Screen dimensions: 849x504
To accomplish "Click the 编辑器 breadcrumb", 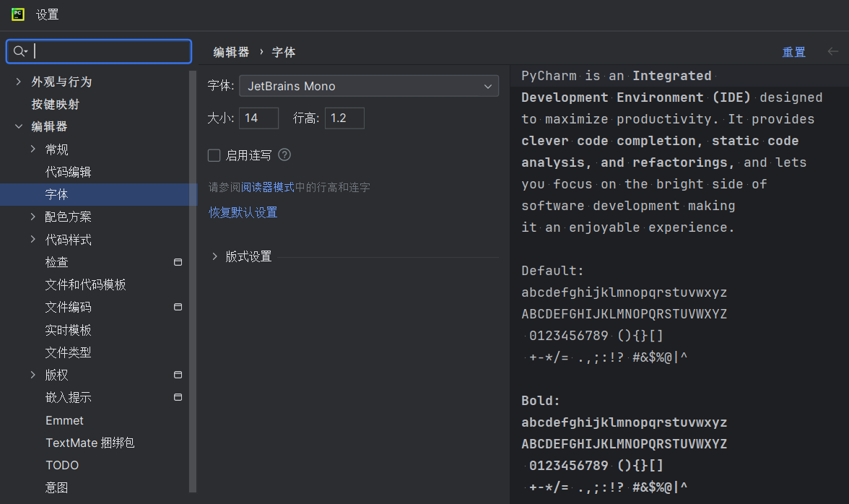I will click(231, 52).
